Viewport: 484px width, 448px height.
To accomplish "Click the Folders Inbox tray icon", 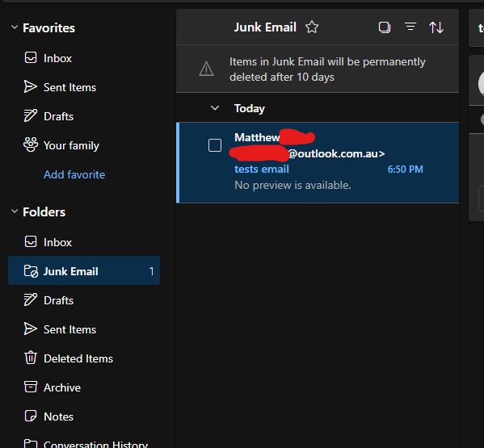I will click(31, 241).
